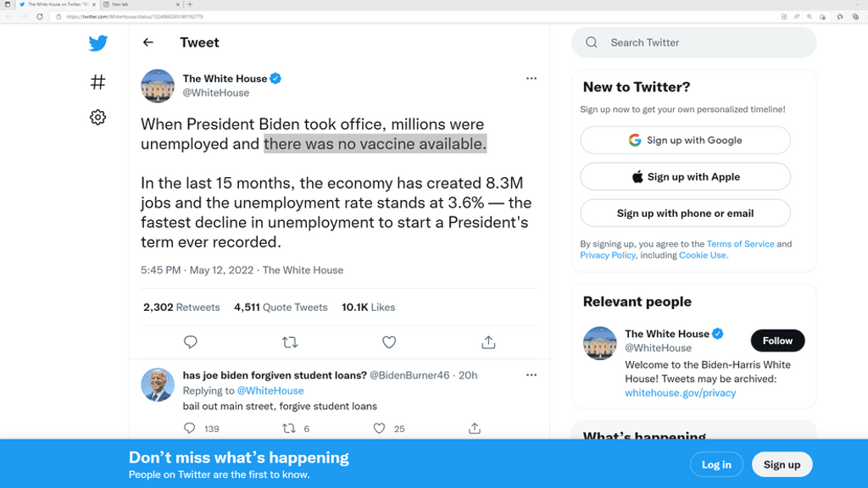The width and height of the screenshot is (868, 488).
Task: Open more options on White House tweet
Action: (x=531, y=79)
